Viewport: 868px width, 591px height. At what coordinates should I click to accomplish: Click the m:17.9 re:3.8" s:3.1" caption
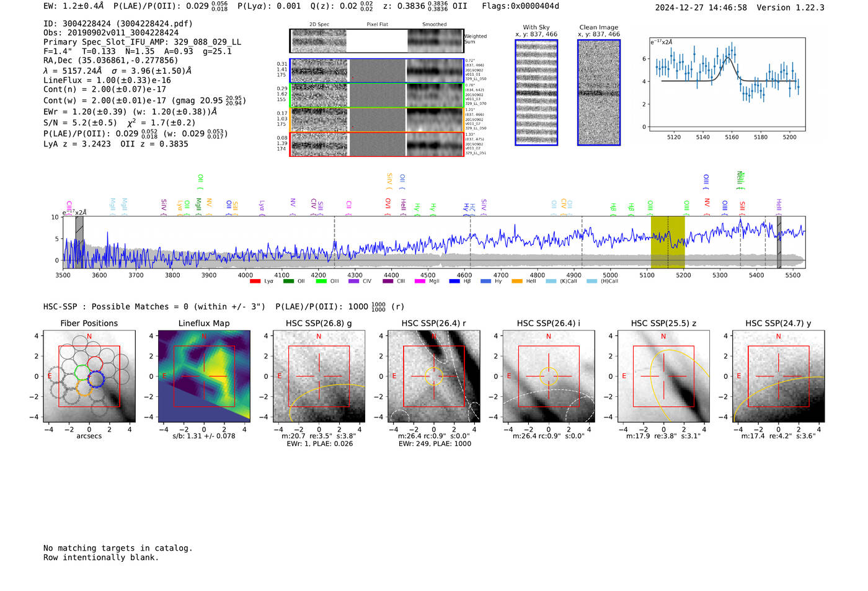point(663,436)
